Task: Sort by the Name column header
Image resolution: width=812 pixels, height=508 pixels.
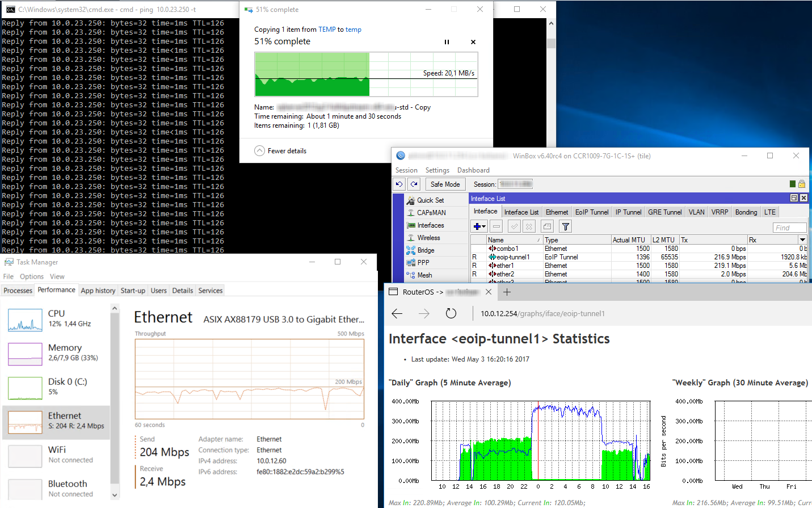Action: click(515, 240)
